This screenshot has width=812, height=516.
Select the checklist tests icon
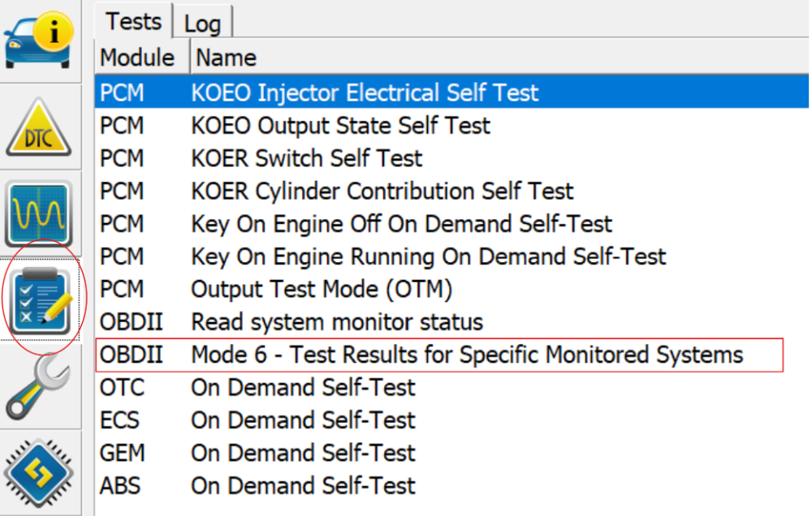[x=41, y=300]
